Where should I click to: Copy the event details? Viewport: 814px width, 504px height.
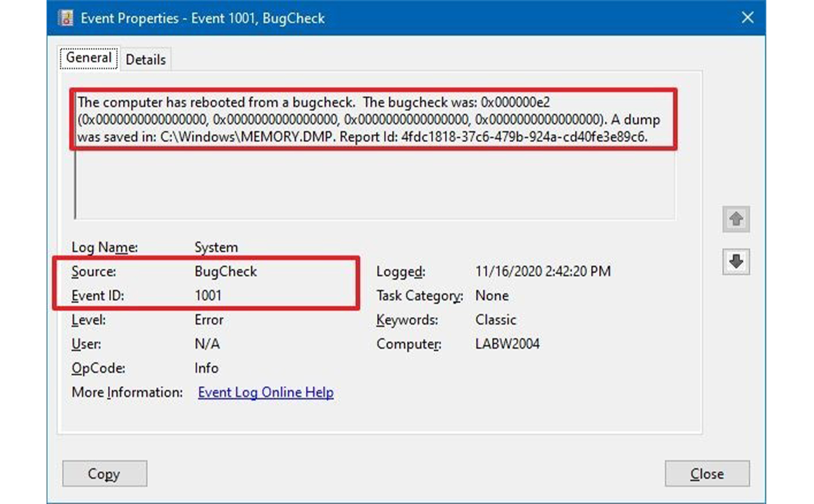click(x=105, y=473)
